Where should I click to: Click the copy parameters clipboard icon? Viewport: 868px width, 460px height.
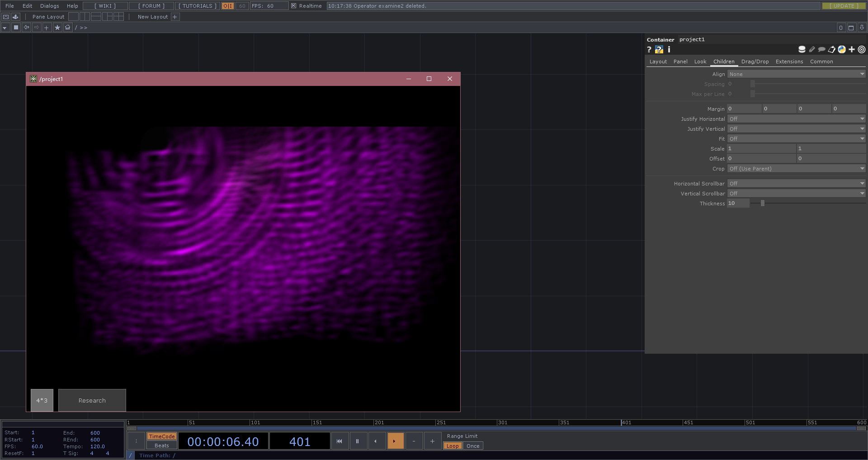[x=831, y=49]
